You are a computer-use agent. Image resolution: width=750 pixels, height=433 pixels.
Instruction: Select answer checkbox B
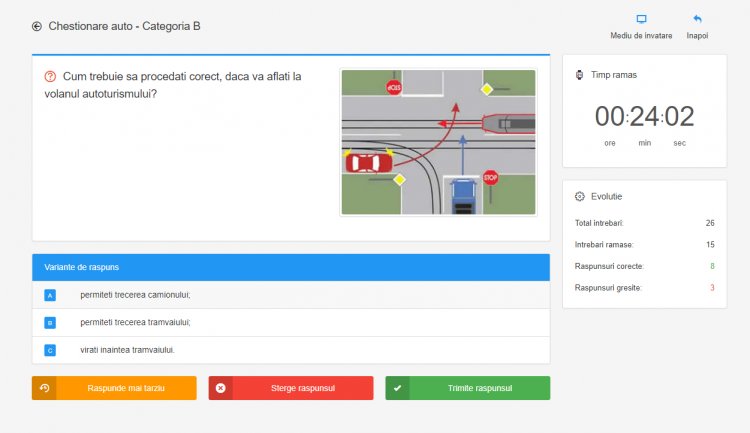pyautogui.click(x=50, y=322)
